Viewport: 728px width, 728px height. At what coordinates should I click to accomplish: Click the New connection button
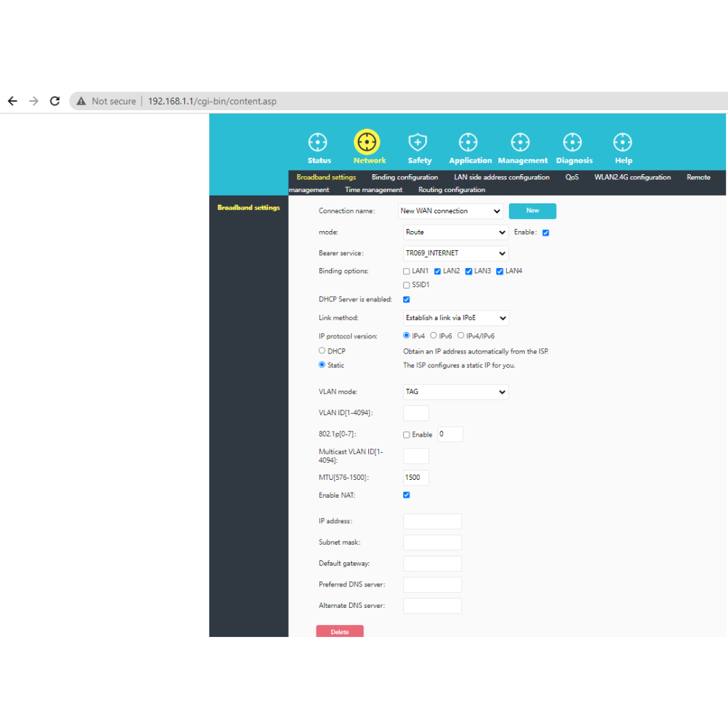pyautogui.click(x=532, y=210)
